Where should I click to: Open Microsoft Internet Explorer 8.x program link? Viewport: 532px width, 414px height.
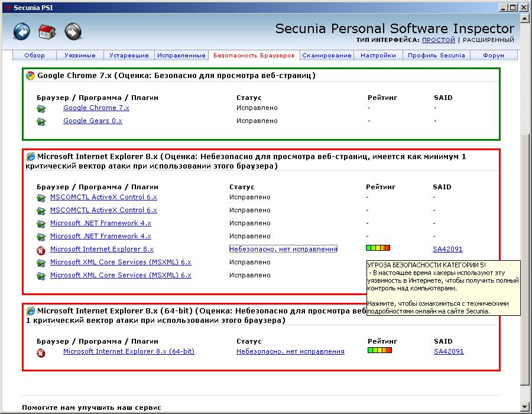(102, 249)
